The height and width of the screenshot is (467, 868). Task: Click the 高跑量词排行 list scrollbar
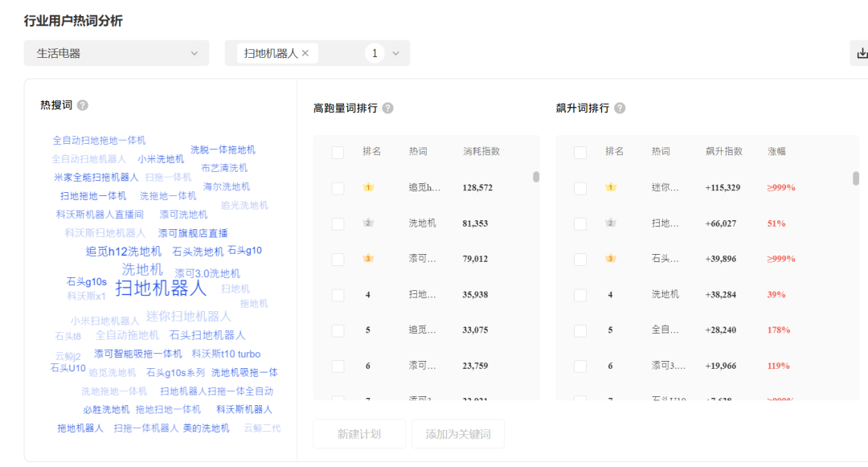tap(536, 177)
